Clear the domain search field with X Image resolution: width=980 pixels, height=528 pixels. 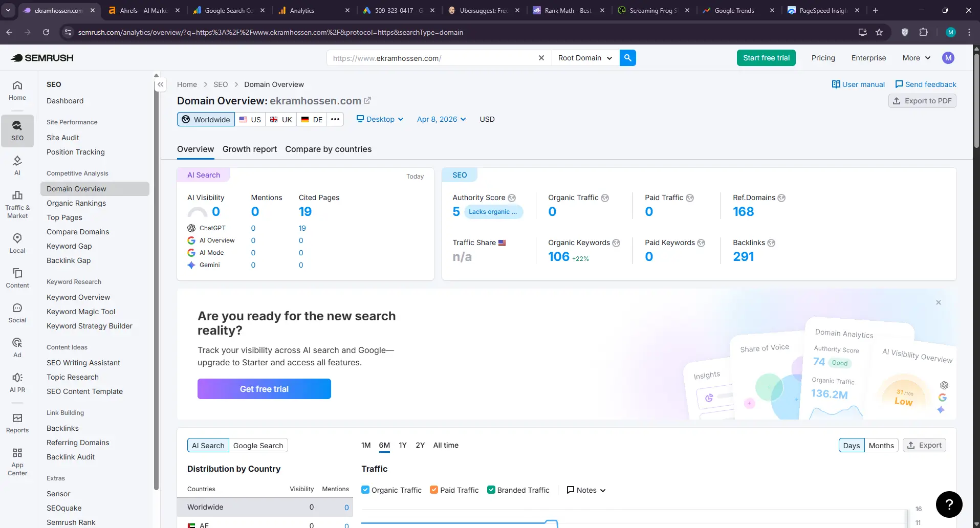tap(541, 58)
